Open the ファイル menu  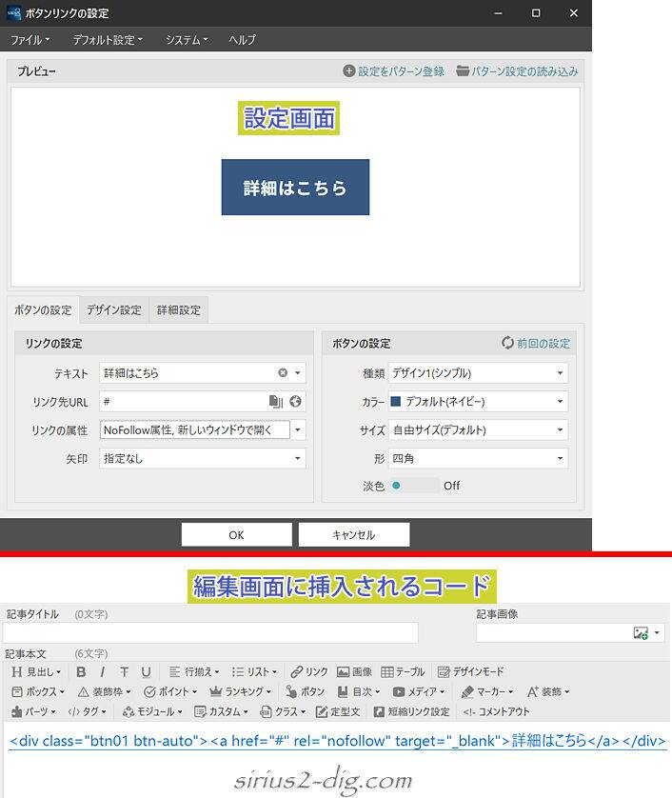[30, 40]
